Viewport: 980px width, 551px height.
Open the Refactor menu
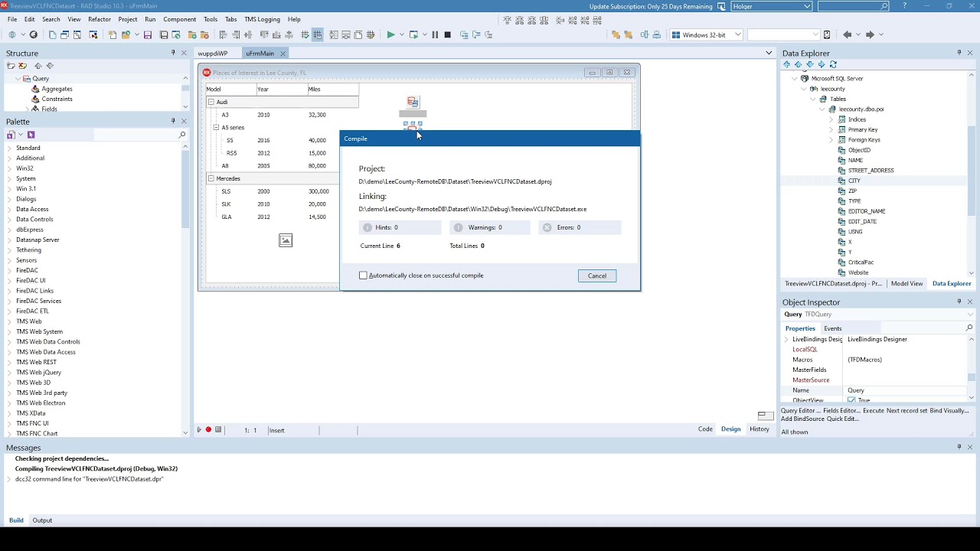100,19
